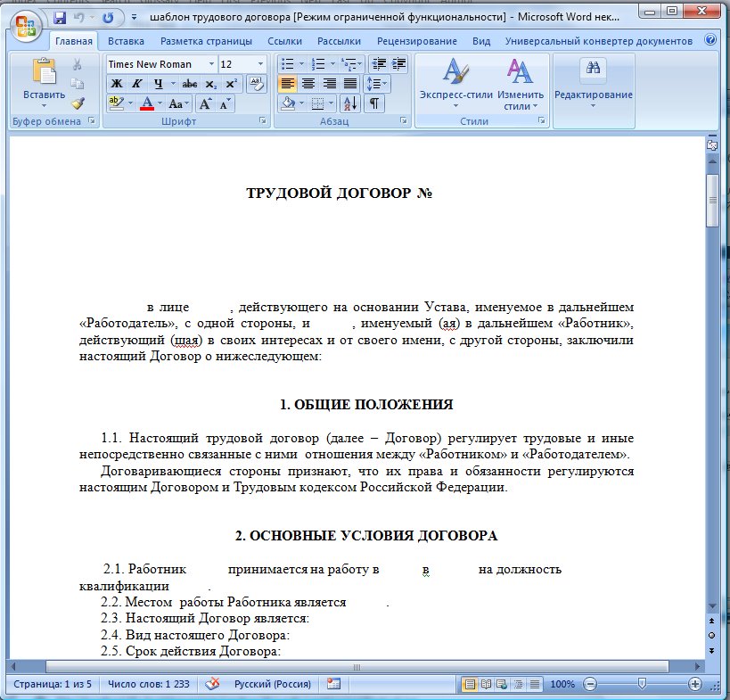Click Страница: 1 из 5 status
This screenshot has width=730, height=700.
pos(53,684)
